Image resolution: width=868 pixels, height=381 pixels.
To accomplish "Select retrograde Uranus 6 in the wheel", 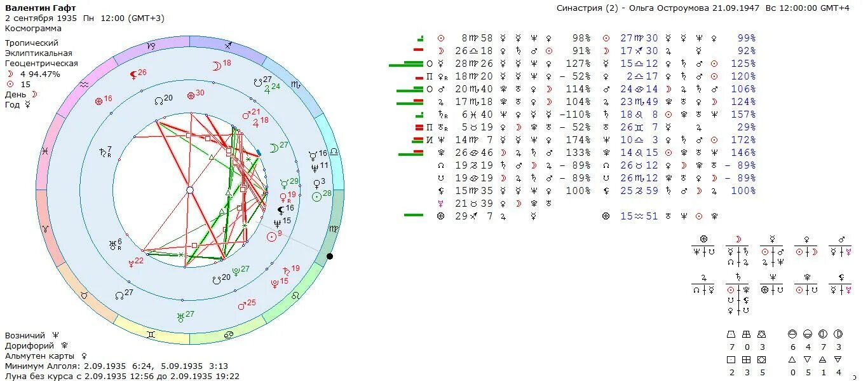I will pyautogui.click(x=115, y=244).
